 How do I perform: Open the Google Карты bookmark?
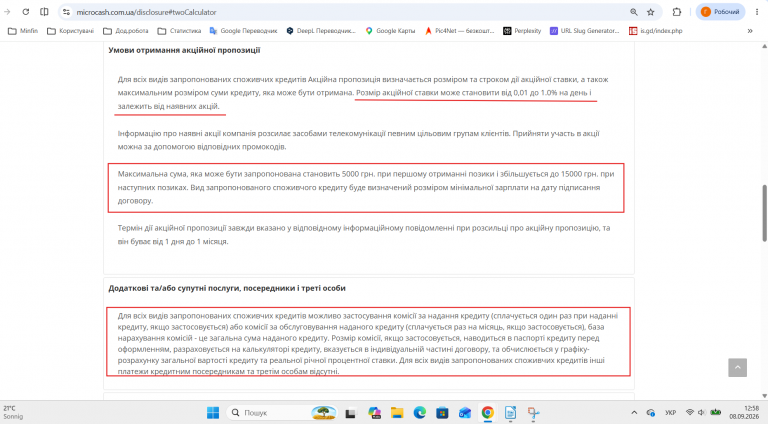(x=390, y=31)
